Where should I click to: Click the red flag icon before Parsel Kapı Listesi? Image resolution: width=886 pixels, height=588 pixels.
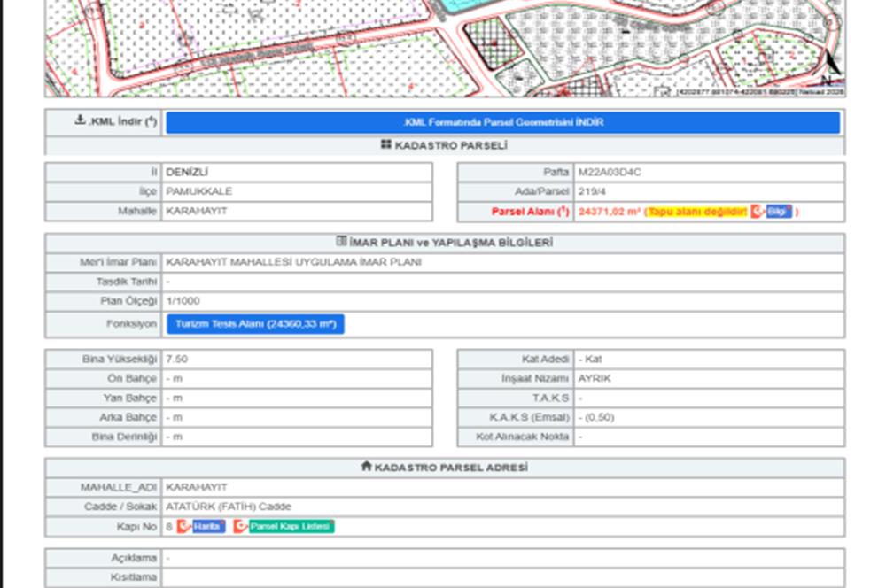240,526
